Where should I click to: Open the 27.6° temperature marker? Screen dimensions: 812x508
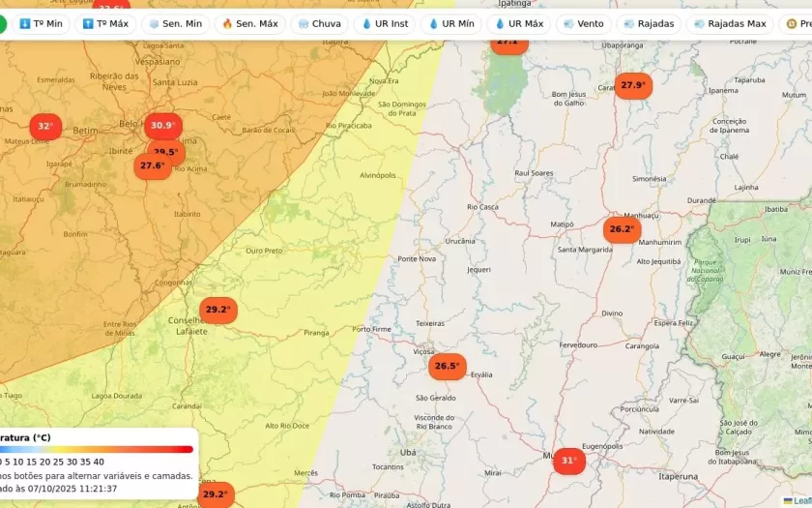(152, 165)
